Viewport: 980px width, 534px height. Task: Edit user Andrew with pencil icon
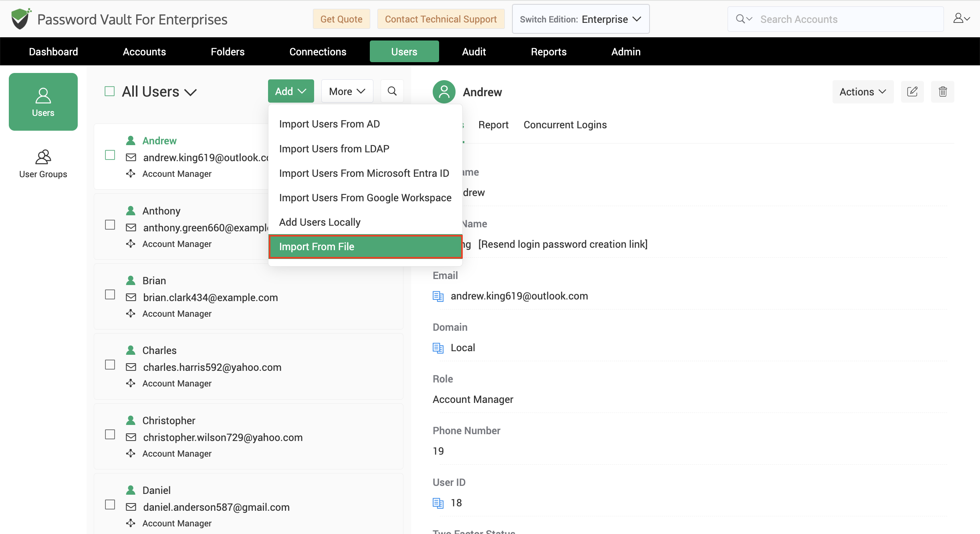[x=912, y=92]
